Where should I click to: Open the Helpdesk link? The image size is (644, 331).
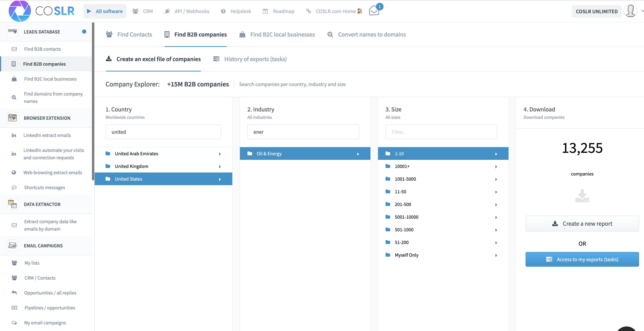[236, 11]
